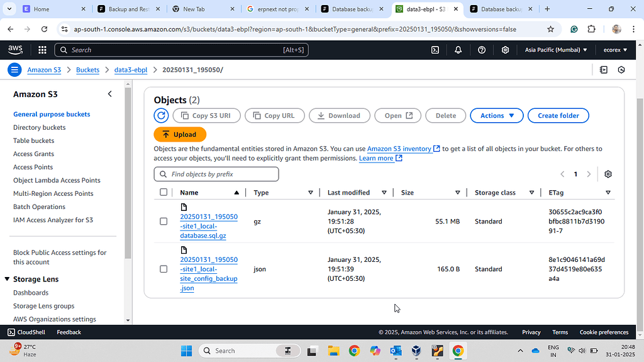The width and height of the screenshot is (644, 362).
Task: Open the Chrome profile avatar
Action: 616,29
